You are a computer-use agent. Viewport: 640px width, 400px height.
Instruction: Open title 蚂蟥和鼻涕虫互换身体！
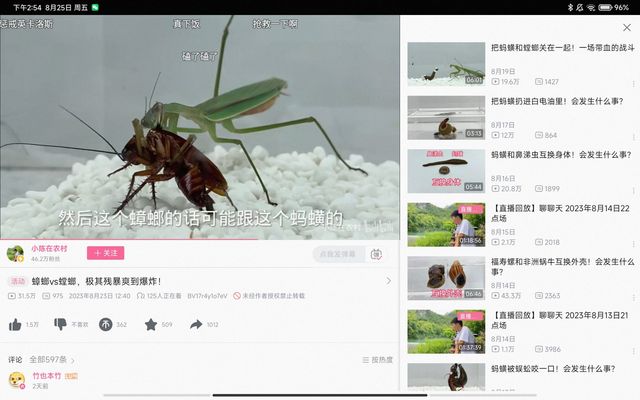(561, 155)
